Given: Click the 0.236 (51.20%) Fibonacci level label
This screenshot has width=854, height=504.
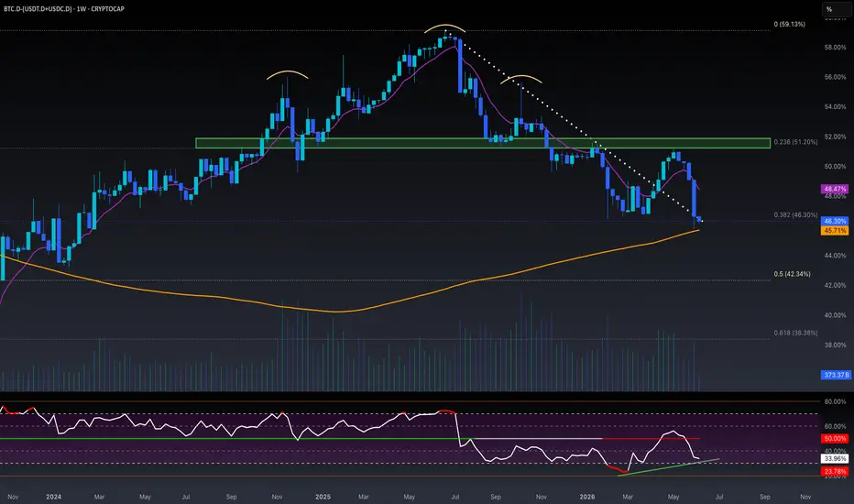Looking at the screenshot, I should (795, 142).
